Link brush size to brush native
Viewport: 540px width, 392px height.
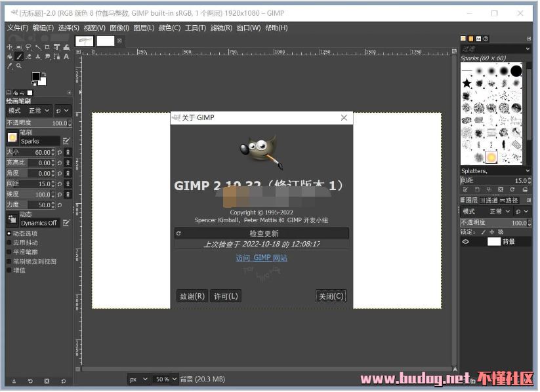(x=68, y=152)
